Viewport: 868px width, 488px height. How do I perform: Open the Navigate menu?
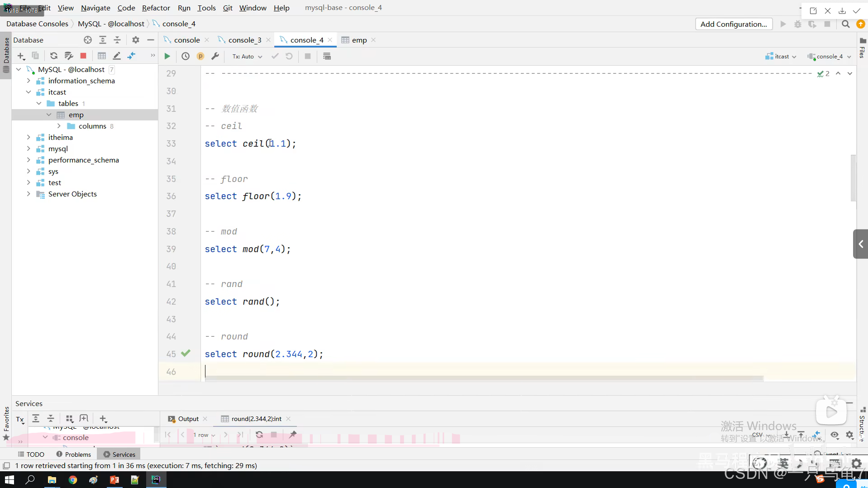tap(95, 8)
